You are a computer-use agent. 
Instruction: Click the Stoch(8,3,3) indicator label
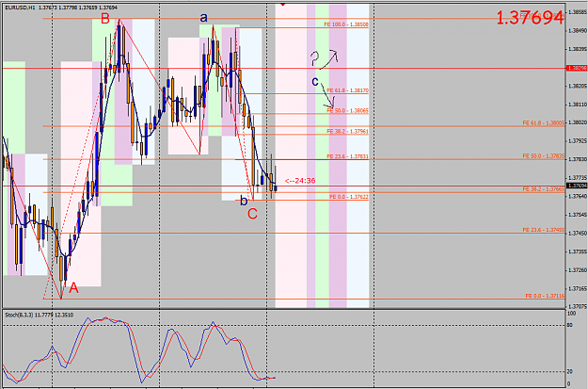39,315
